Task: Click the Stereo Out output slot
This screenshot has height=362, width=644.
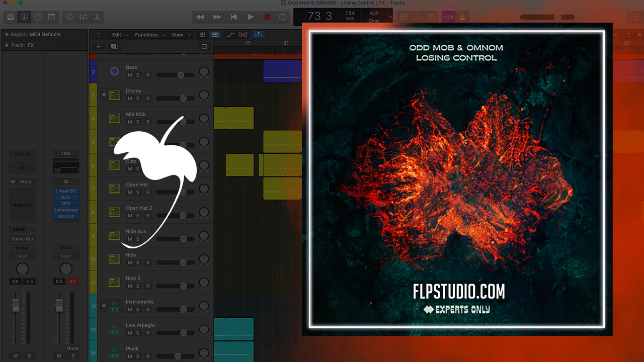Action: [22, 239]
